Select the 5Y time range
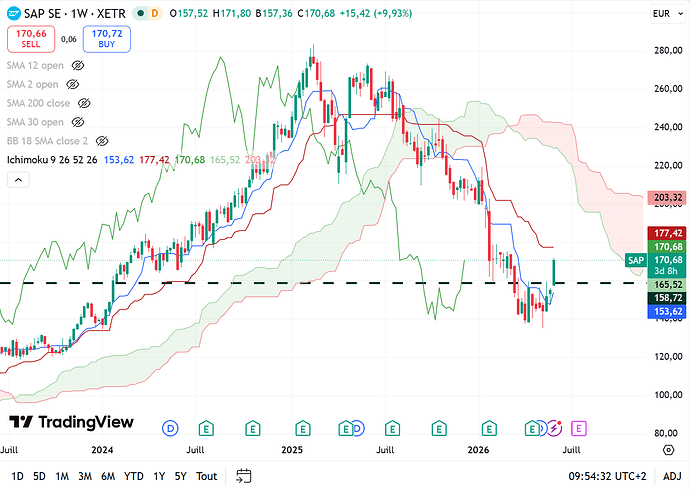 180,476
